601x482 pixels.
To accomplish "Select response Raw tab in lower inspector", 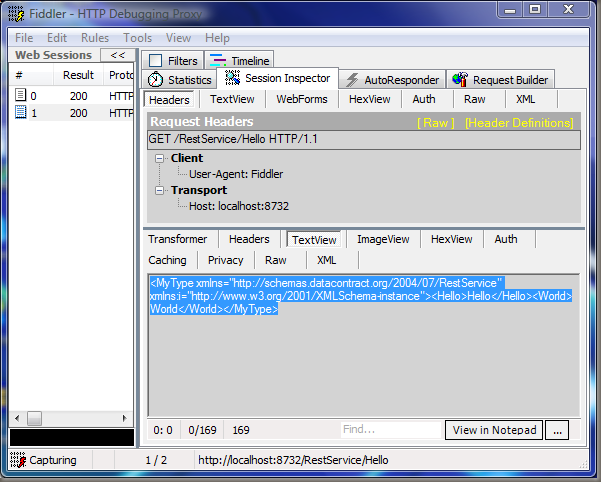I will tap(276, 260).
